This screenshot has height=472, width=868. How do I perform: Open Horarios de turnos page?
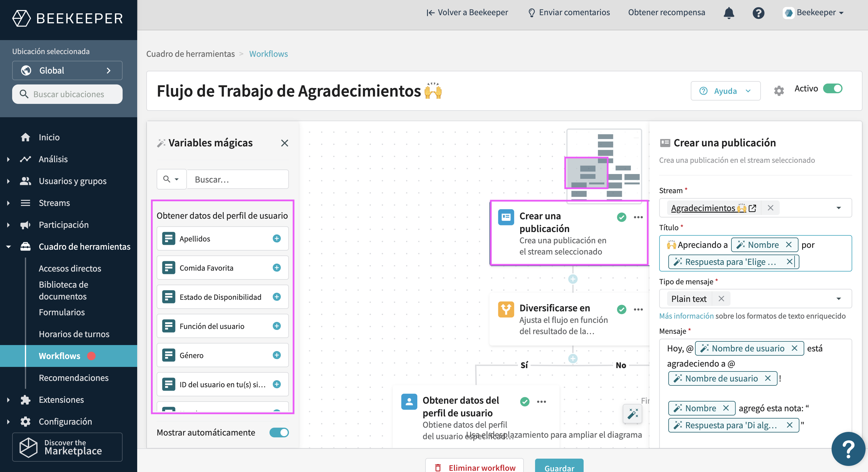pos(74,334)
